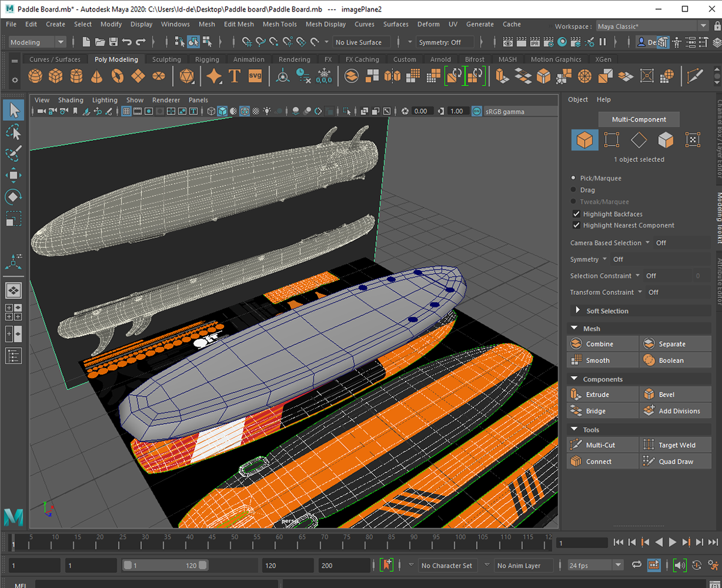This screenshot has width=722, height=588.
Task: Choose the Drag selection radio button
Action: [x=573, y=190]
